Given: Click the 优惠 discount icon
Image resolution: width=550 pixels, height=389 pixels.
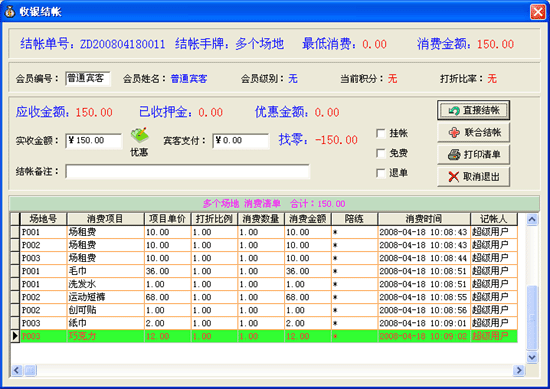Looking at the screenshot, I should [139, 136].
